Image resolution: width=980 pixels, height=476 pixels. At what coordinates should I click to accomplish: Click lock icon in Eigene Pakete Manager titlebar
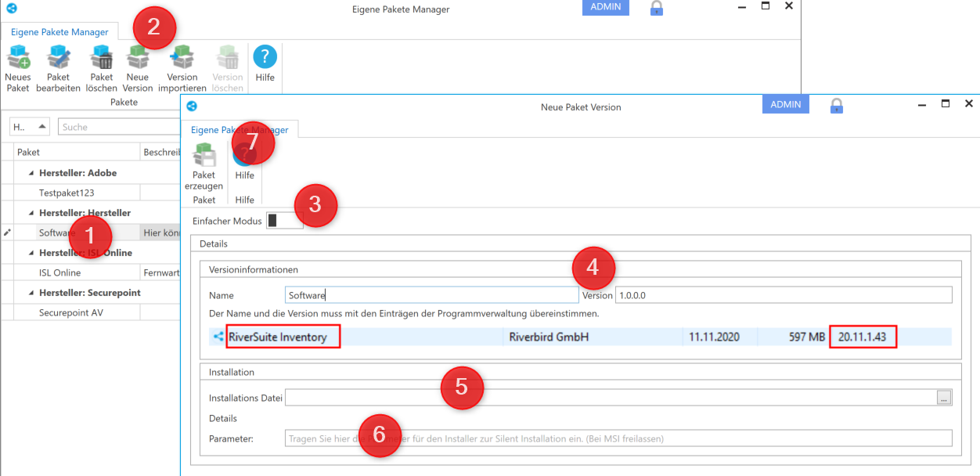pyautogui.click(x=657, y=8)
